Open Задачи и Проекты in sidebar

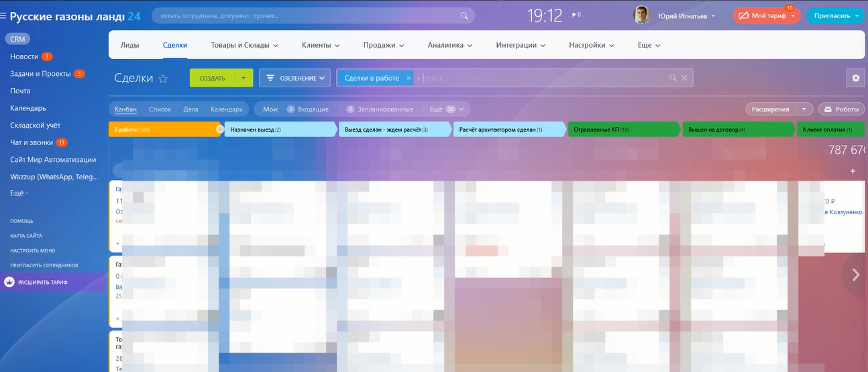pos(40,74)
